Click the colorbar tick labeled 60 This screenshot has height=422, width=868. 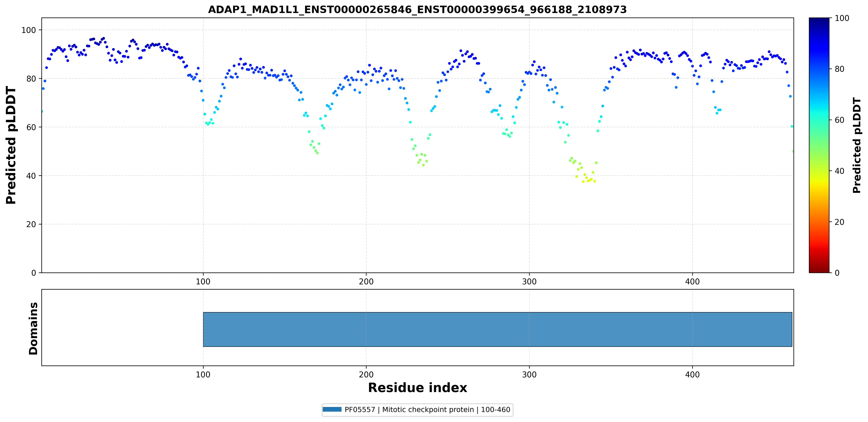tap(839, 120)
